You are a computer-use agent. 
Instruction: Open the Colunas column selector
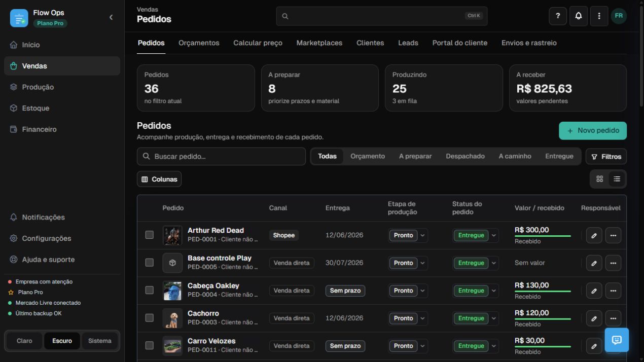coord(159,179)
